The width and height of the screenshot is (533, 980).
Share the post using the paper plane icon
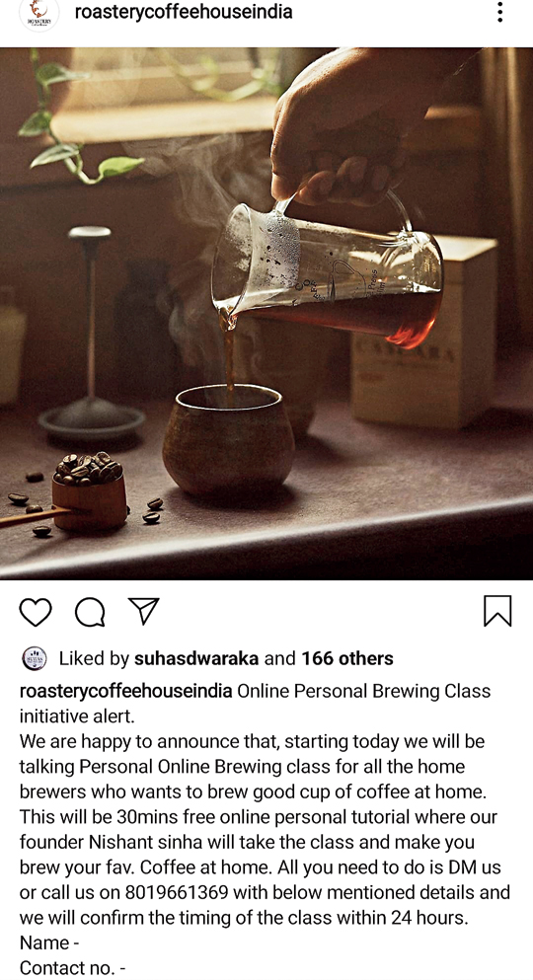tap(144, 611)
